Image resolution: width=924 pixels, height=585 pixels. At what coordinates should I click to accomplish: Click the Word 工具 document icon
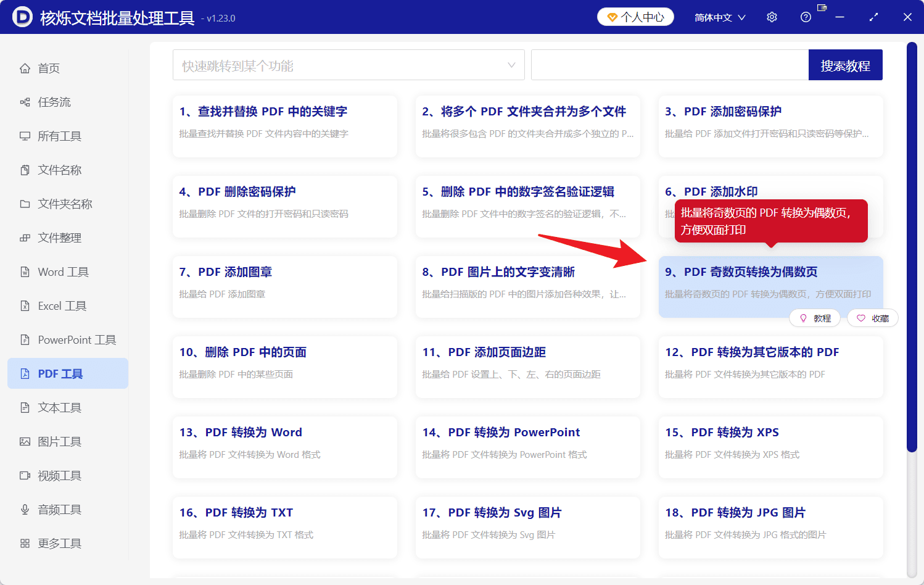coord(25,272)
